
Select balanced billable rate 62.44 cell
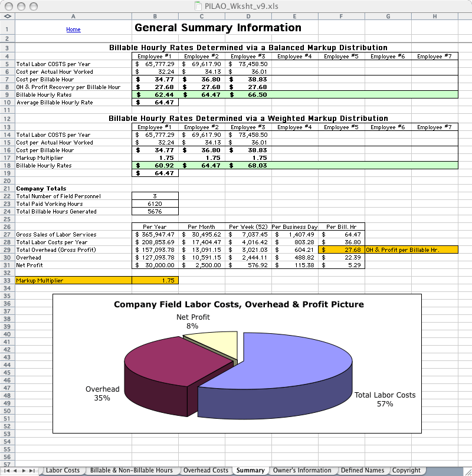[155, 95]
